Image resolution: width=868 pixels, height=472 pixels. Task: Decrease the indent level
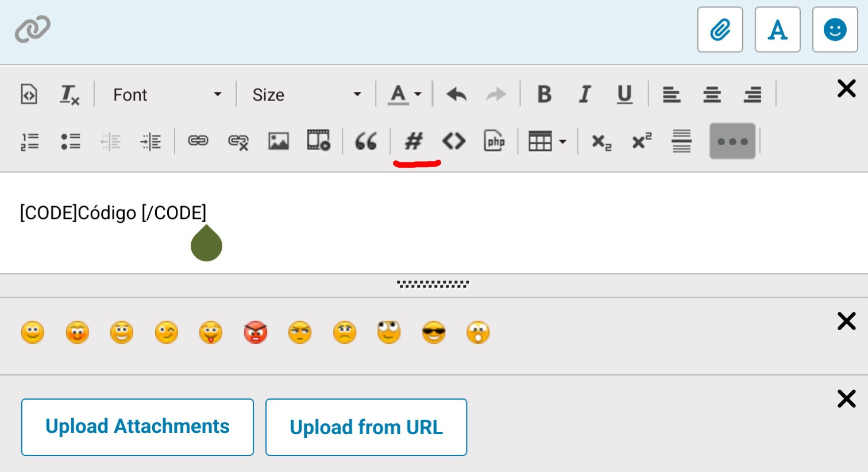(x=110, y=141)
